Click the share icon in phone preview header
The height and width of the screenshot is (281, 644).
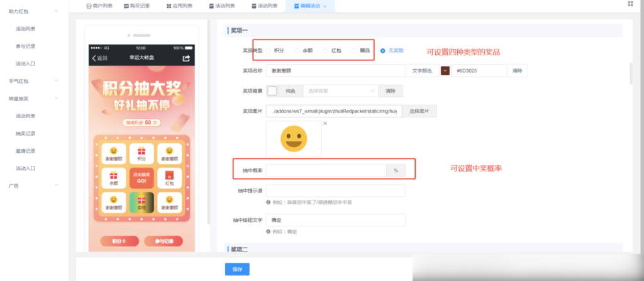click(x=186, y=58)
